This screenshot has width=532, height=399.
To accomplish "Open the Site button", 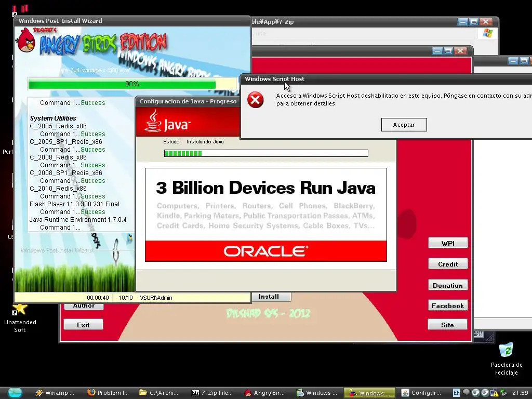I will click(x=447, y=325).
